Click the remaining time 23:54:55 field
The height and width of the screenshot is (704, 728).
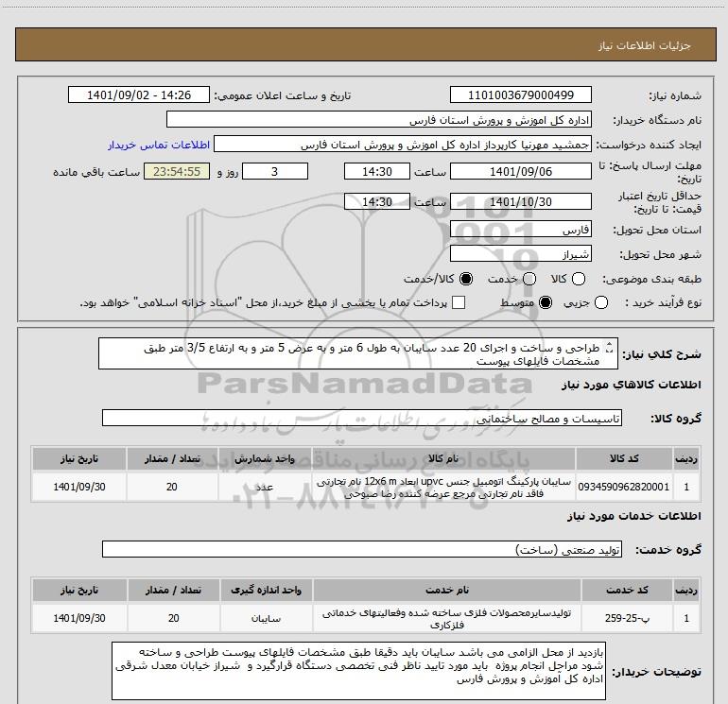click(x=177, y=171)
